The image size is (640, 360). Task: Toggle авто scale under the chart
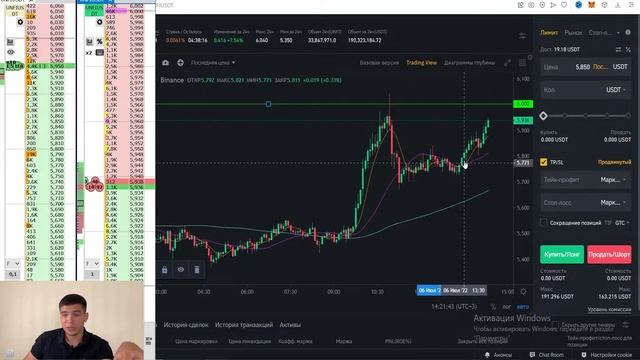[x=522, y=307]
